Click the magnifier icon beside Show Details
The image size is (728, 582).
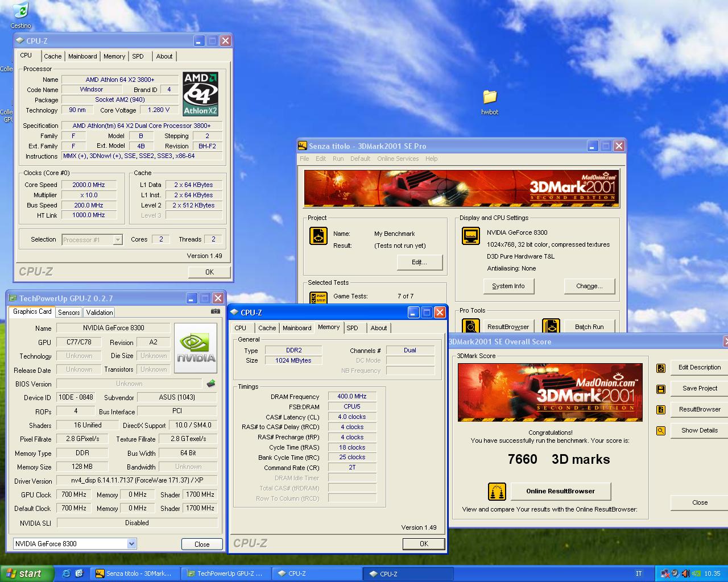click(x=661, y=431)
